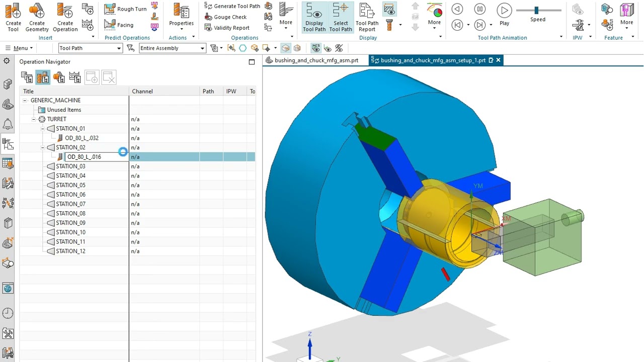Open Create Geometry command
The height and width of the screenshot is (362, 644).
(37, 18)
